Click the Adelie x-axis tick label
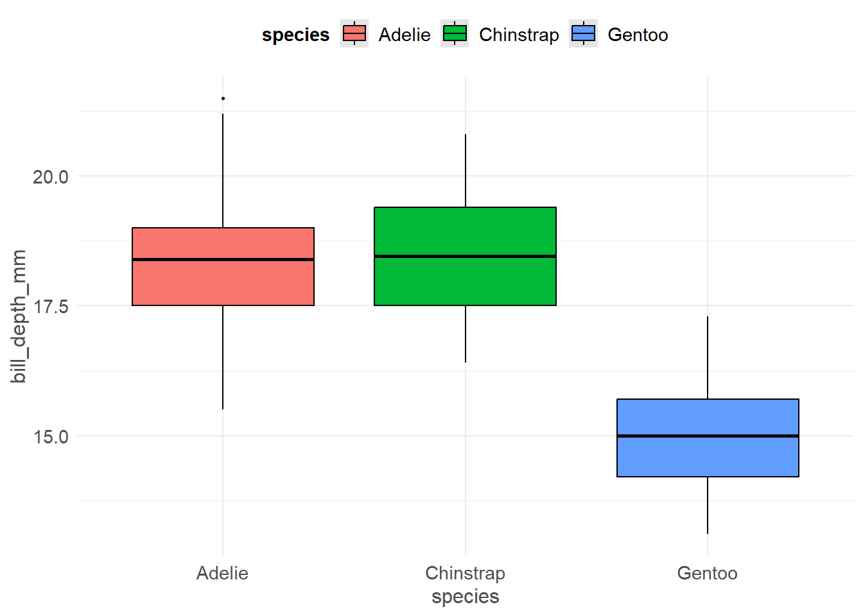Viewport: 863px width, 616px height. [222, 573]
